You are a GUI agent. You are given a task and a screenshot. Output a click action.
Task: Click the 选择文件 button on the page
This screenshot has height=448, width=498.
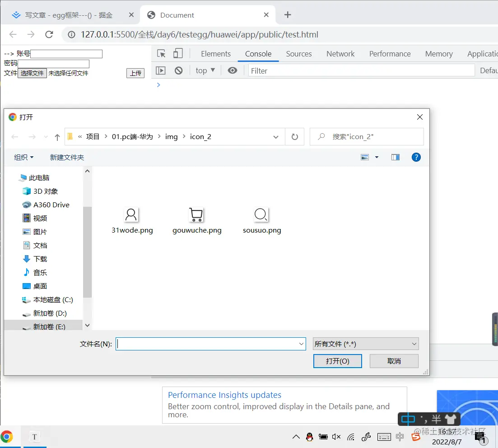click(32, 73)
